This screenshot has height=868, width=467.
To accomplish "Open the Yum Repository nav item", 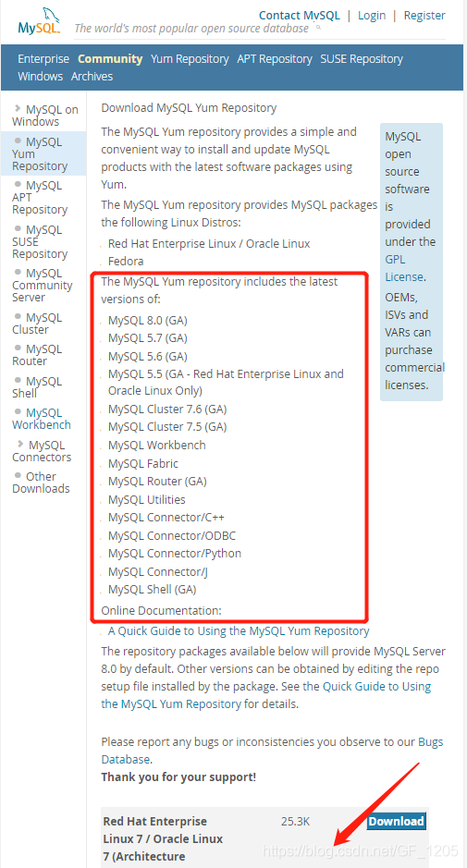I will (x=190, y=58).
